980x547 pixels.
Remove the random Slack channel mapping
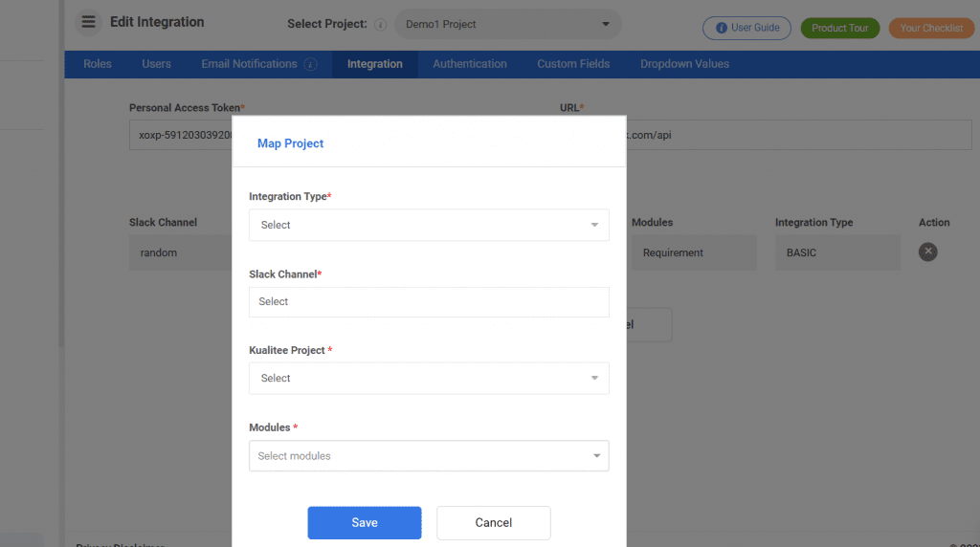[x=927, y=252]
